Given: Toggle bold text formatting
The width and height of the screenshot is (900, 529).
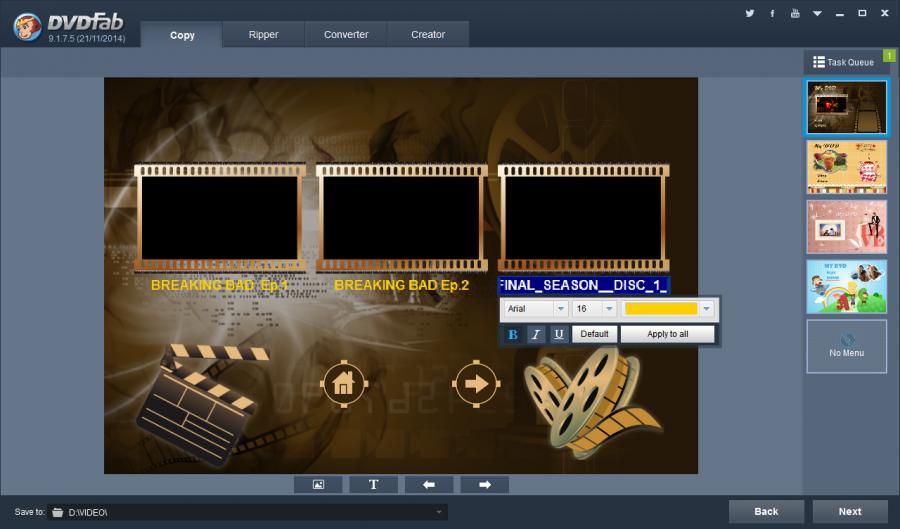Looking at the screenshot, I should (513, 334).
